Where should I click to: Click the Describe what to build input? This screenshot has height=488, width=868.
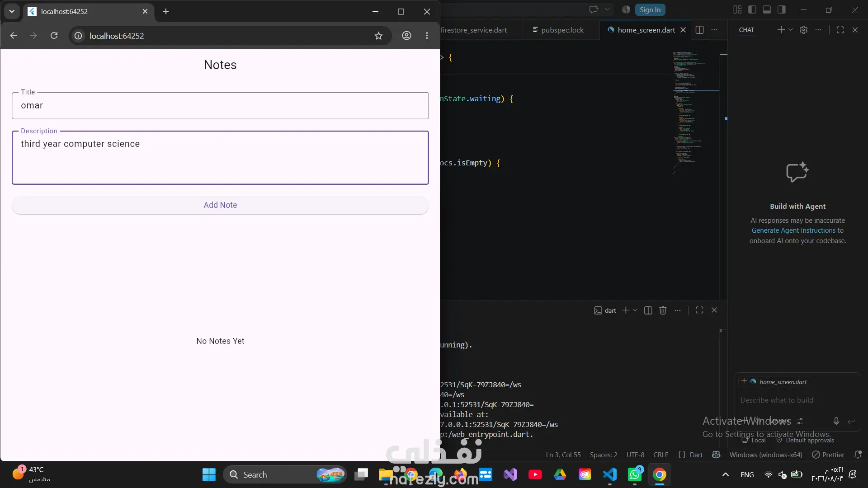[797, 400]
